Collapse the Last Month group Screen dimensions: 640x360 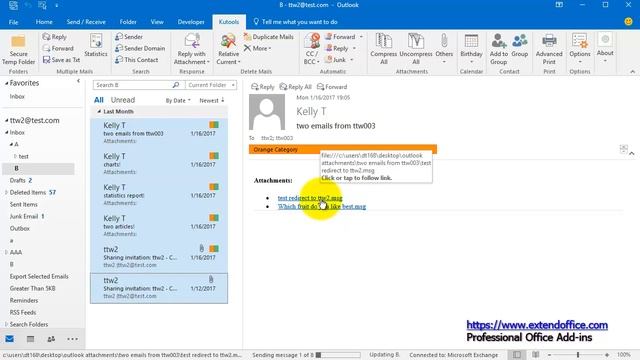click(x=99, y=111)
